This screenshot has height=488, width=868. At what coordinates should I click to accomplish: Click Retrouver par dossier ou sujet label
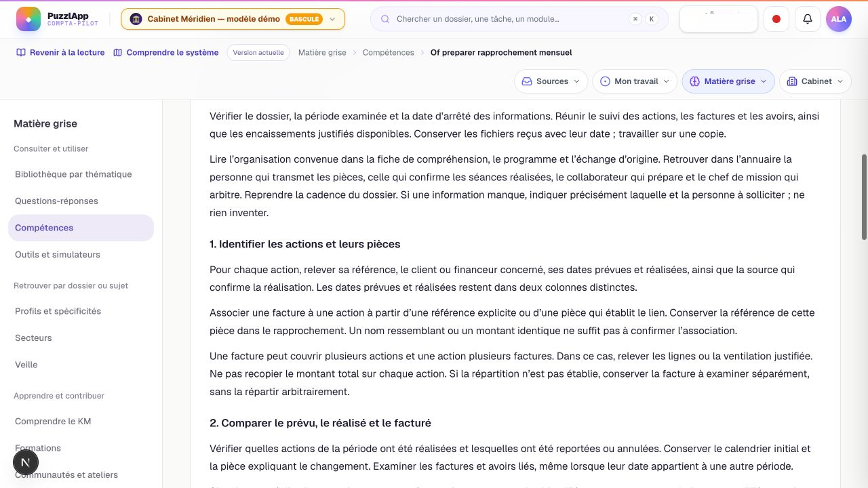pyautogui.click(x=71, y=285)
